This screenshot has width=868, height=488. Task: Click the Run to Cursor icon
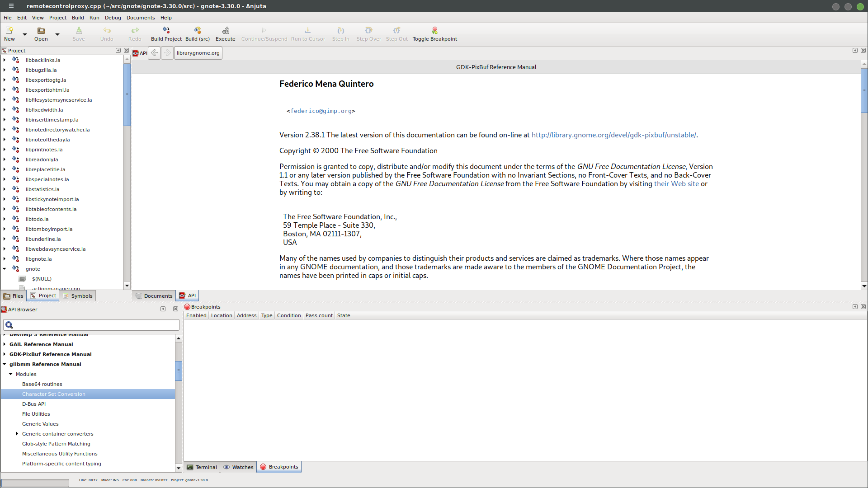pos(307,30)
